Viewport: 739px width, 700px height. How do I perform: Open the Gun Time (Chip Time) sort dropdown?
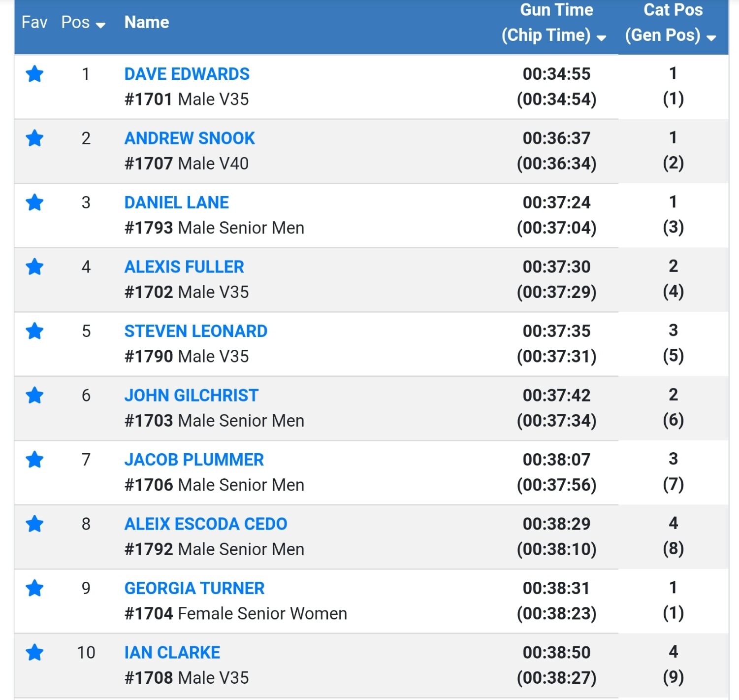[x=601, y=38]
